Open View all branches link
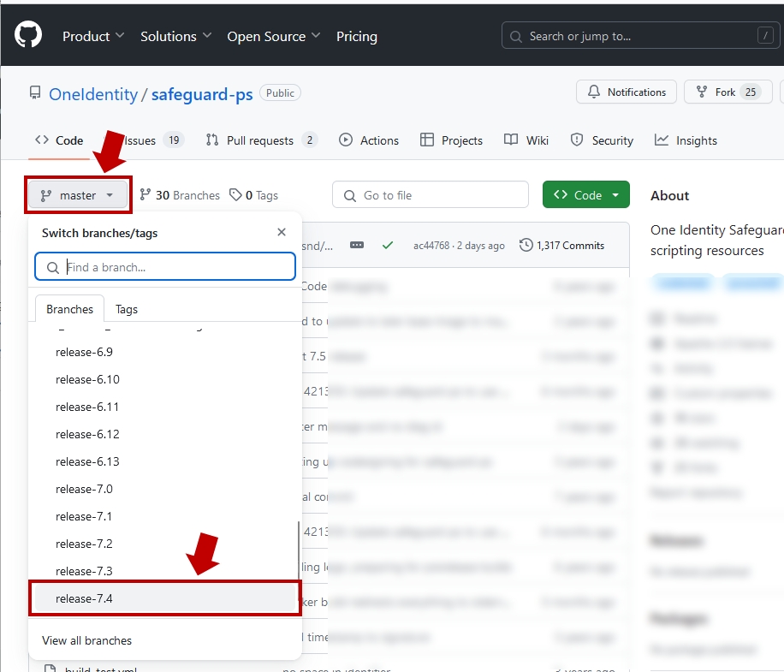Screen dimensions: 784x672 point(86,640)
